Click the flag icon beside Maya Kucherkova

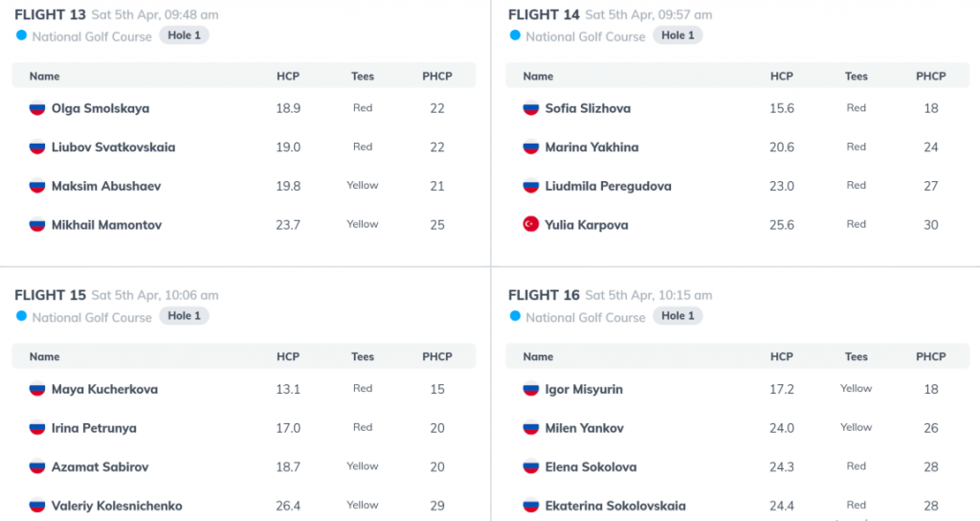pos(37,389)
